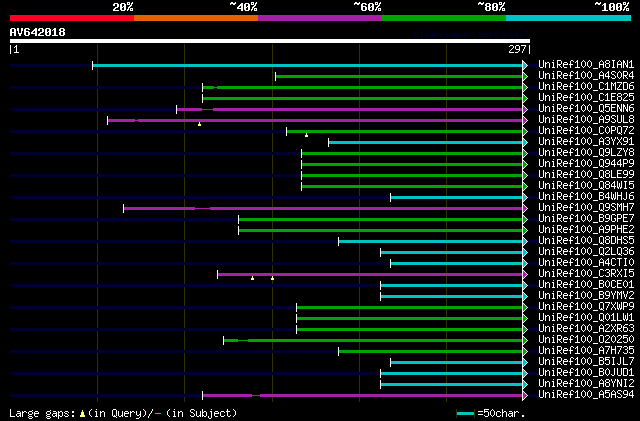Click the cyan arrowhead ending the Q8DHS5 row
The height and width of the screenshot is (421, 640).
525,242
